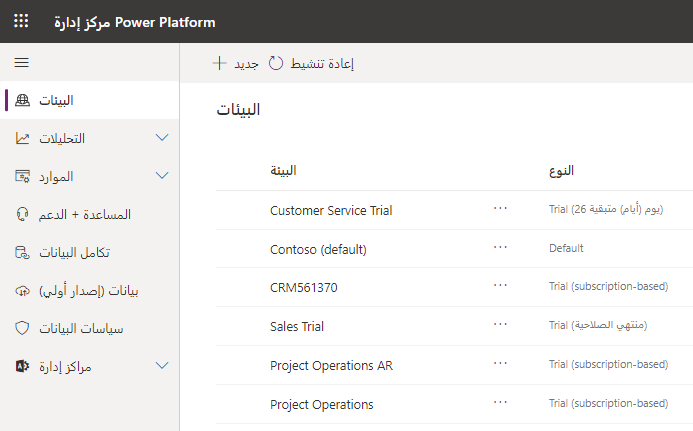Select الموارد navigation item
Image resolution: width=693 pixels, height=431 pixels.
(x=90, y=176)
